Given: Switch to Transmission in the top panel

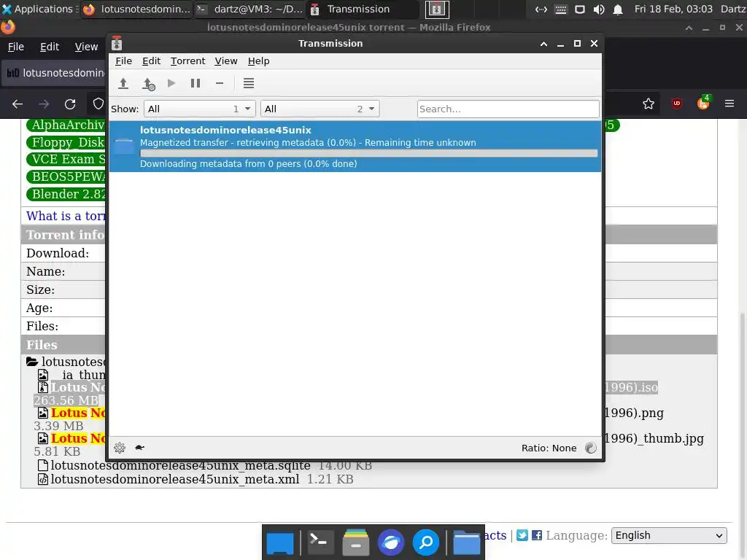Looking at the screenshot, I should click(362, 9).
